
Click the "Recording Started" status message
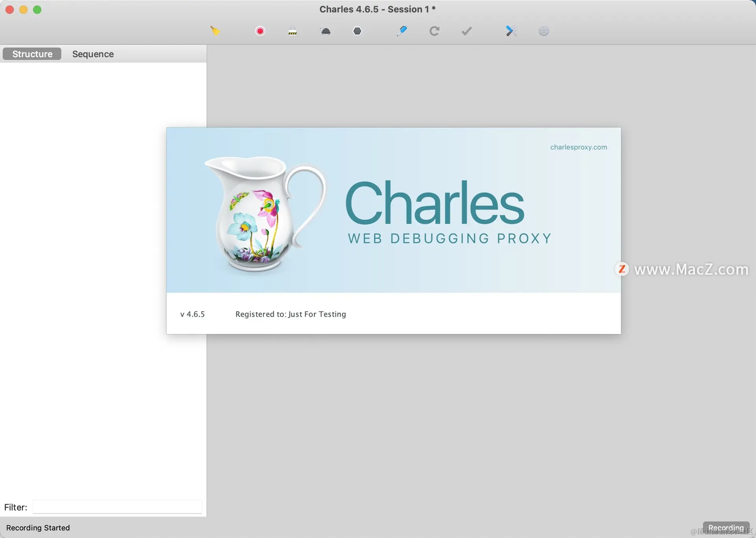point(38,528)
